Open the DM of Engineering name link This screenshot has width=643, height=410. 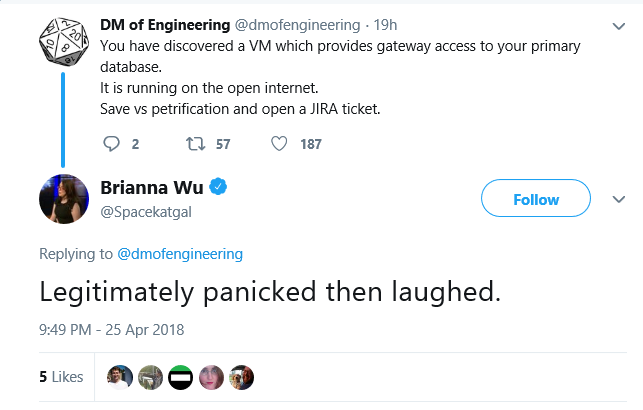[165, 25]
